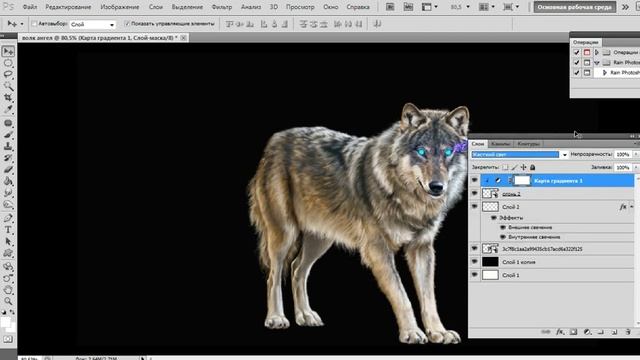Select the Paint Bucket tool
The image size is (640, 360).
click(x=8, y=181)
